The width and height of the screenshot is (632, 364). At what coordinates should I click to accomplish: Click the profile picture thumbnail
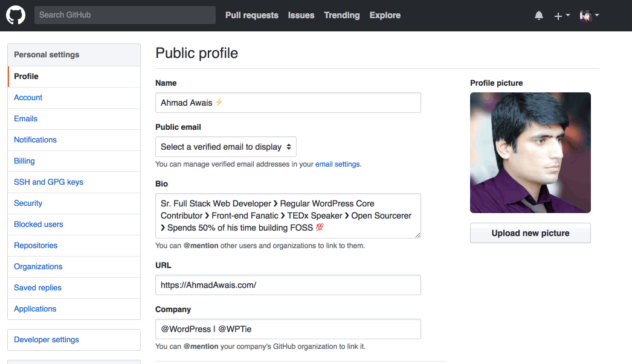pyautogui.click(x=530, y=153)
